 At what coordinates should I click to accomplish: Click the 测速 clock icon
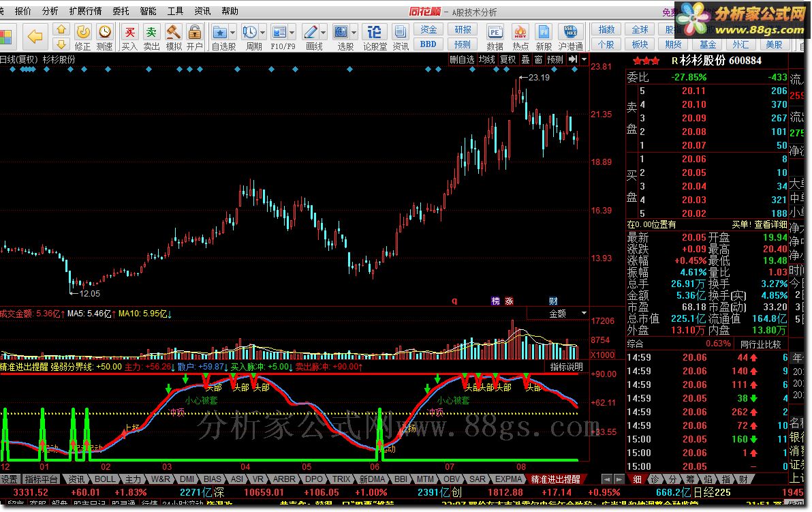point(105,33)
